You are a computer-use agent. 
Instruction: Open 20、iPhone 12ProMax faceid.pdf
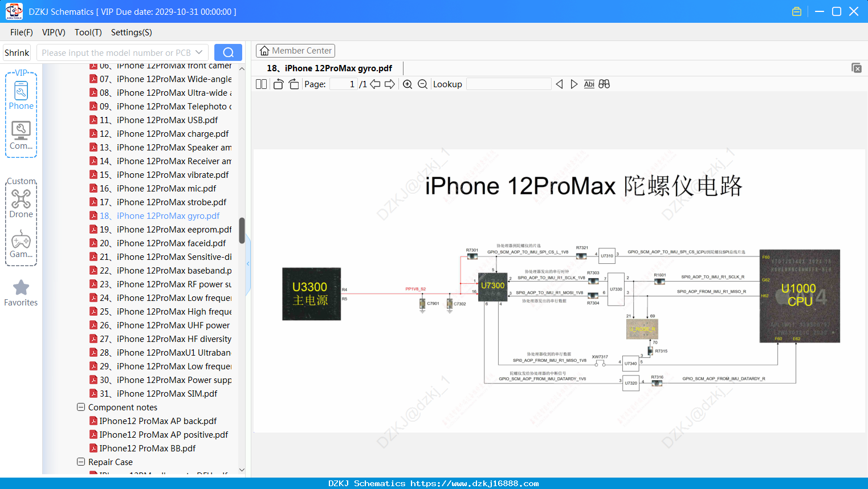click(158, 243)
